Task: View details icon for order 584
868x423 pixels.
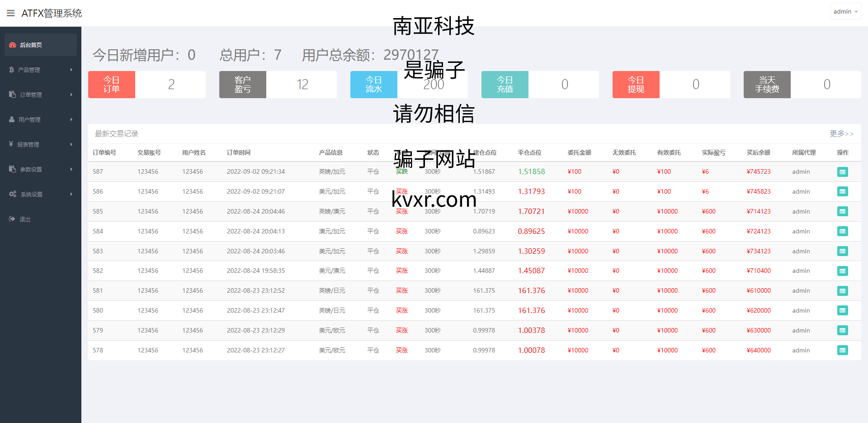Action: (843, 231)
